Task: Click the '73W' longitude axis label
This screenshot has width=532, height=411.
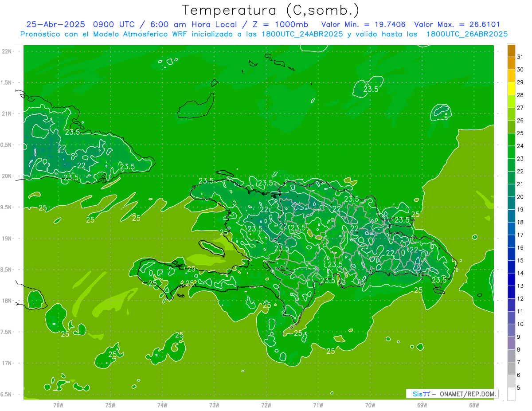Action: [x=214, y=405]
